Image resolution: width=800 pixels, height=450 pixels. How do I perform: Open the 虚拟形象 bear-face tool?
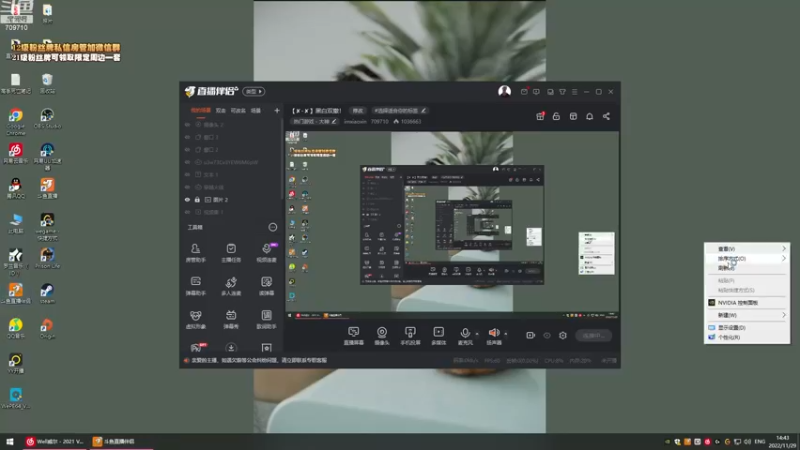195,319
